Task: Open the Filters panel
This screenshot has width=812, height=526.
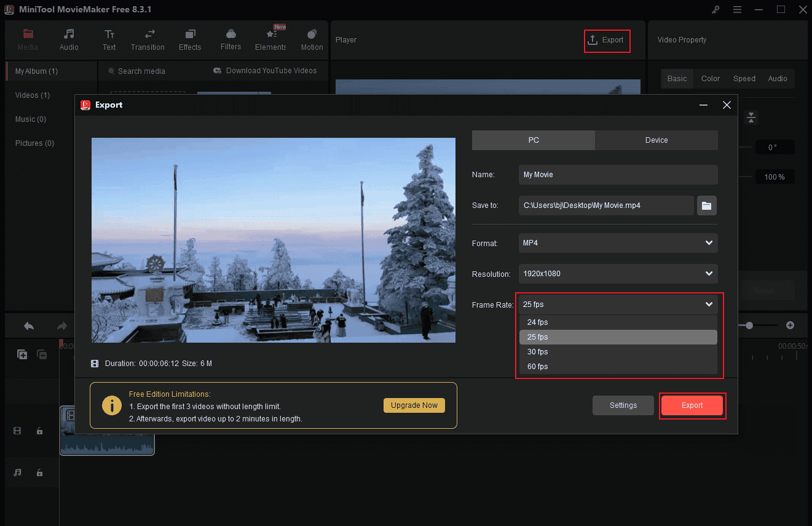Action: [x=230, y=39]
